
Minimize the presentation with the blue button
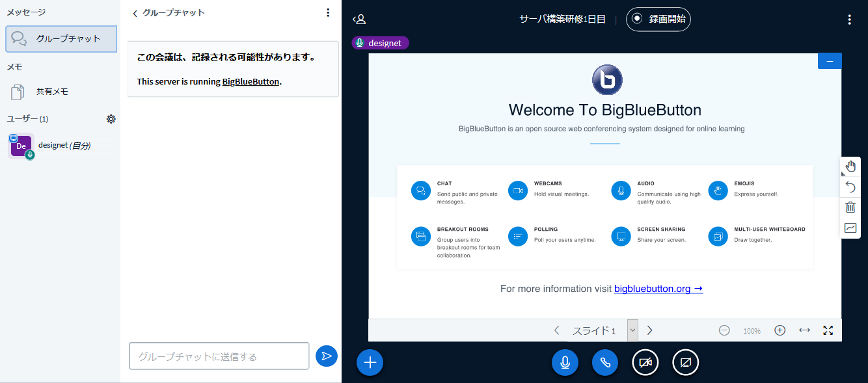pyautogui.click(x=830, y=61)
